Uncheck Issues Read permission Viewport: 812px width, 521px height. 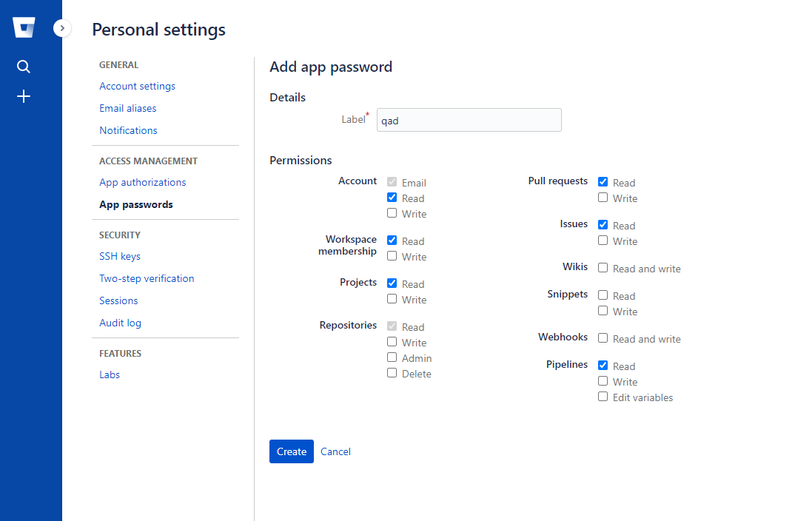point(603,225)
